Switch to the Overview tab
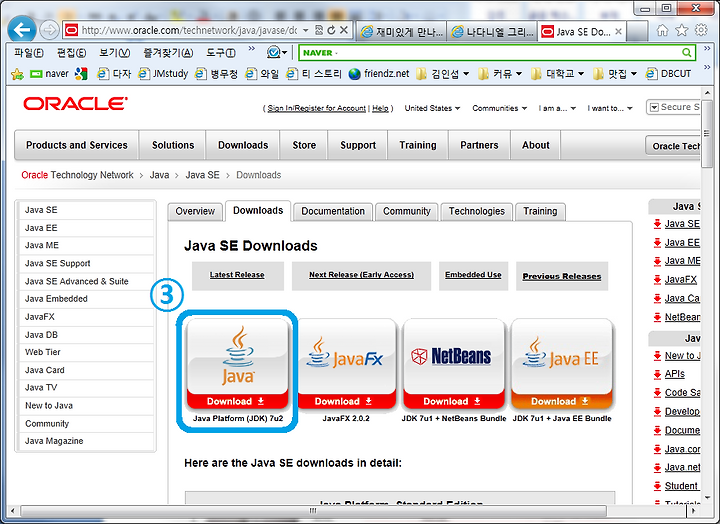720x524 pixels. pos(195,211)
